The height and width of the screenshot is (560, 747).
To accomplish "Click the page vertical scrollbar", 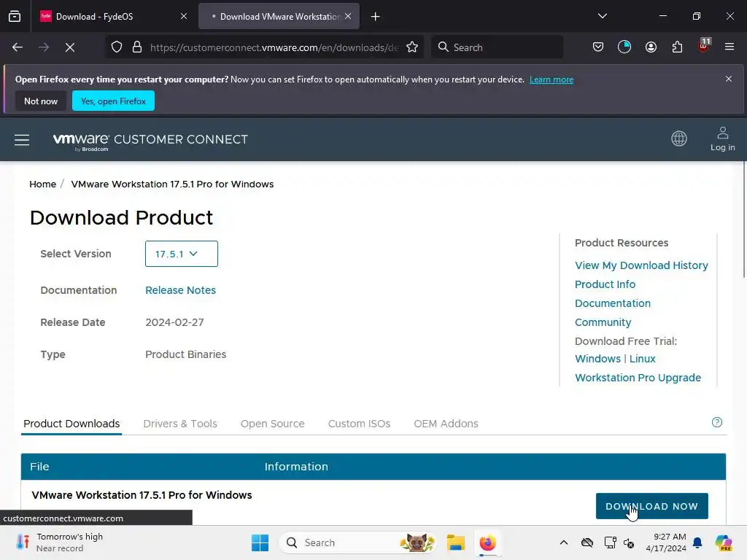I will coord(744,220).
